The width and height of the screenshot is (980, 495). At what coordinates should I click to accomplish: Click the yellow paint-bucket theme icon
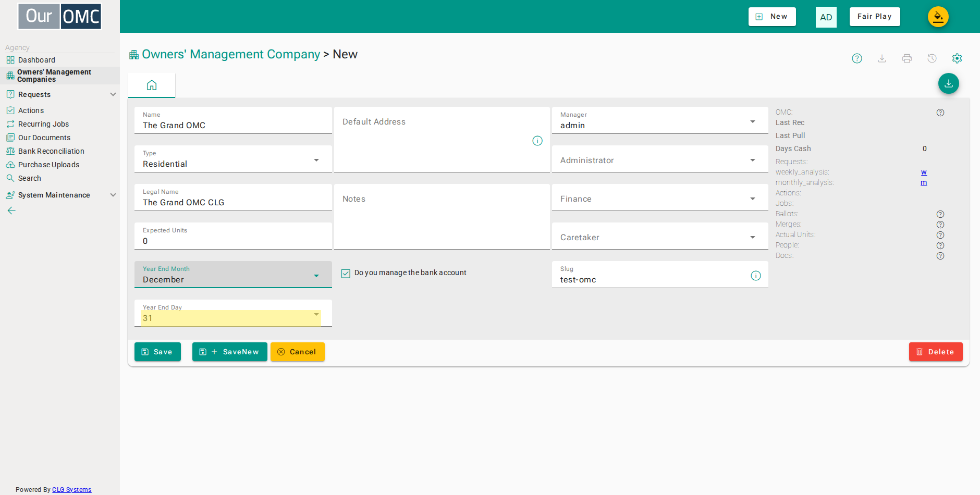coord(938,17)
